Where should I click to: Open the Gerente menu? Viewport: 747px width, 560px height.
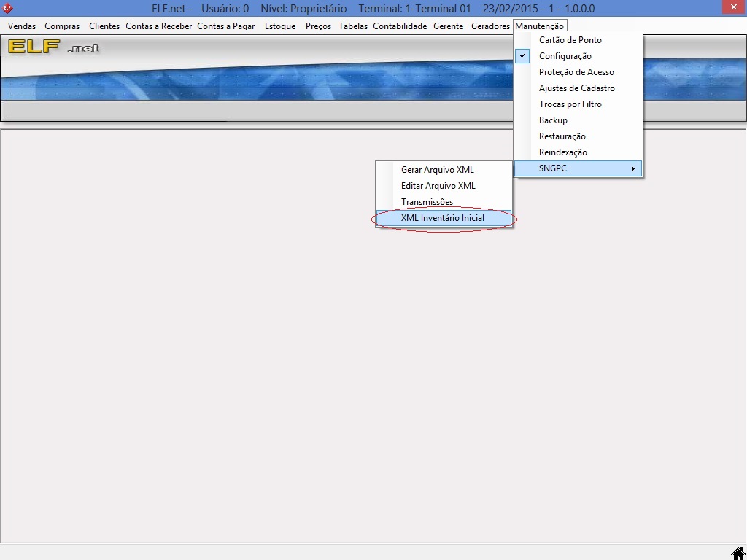coord(449,26)
